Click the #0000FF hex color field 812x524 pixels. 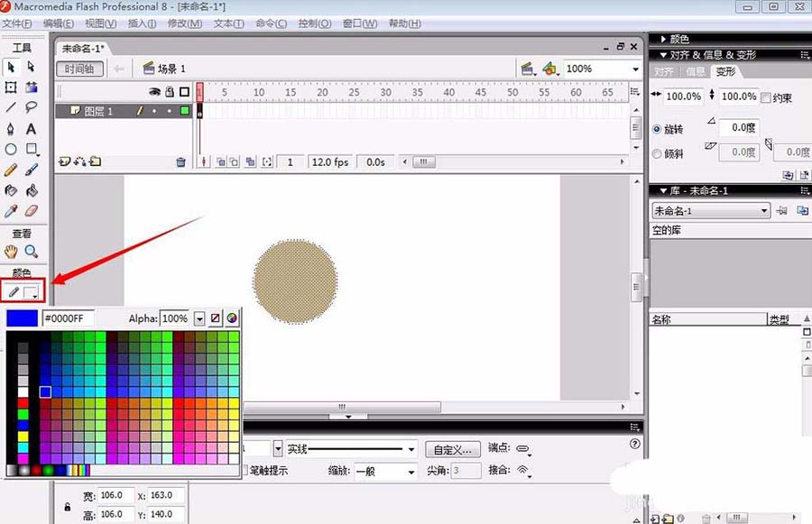click(68, 318)
